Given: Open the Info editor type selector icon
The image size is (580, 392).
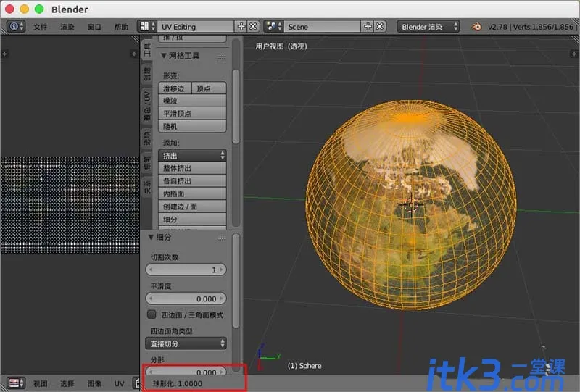Looking at the screenshot, I should (x=16, y=27).
